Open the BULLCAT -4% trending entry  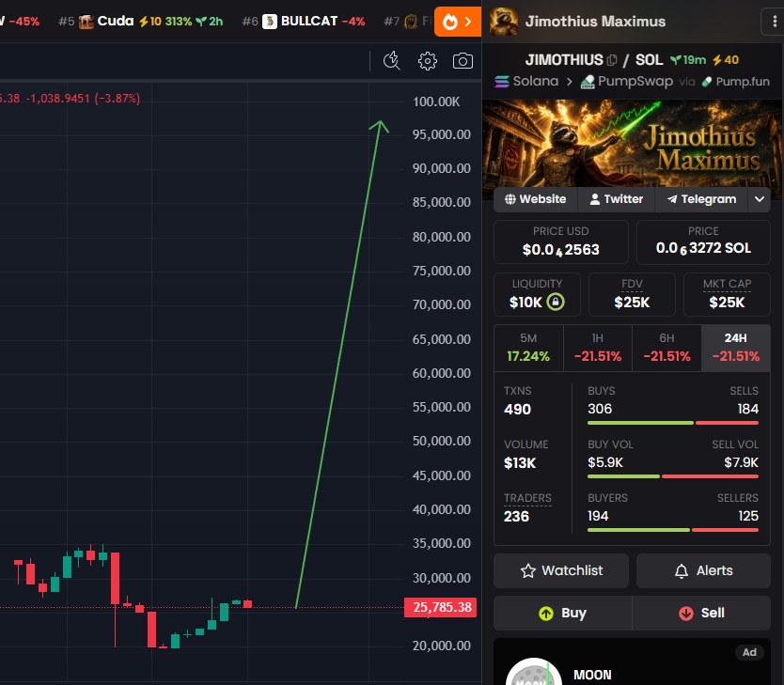303,22
